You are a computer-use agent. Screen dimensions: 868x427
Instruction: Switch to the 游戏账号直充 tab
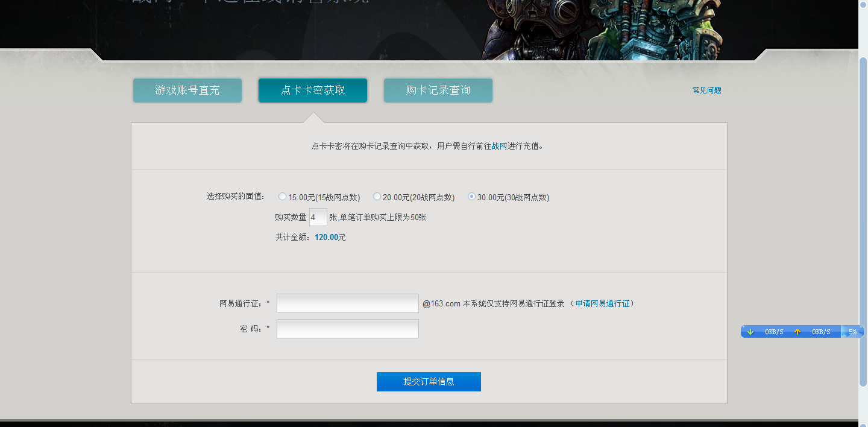[187, 90]
